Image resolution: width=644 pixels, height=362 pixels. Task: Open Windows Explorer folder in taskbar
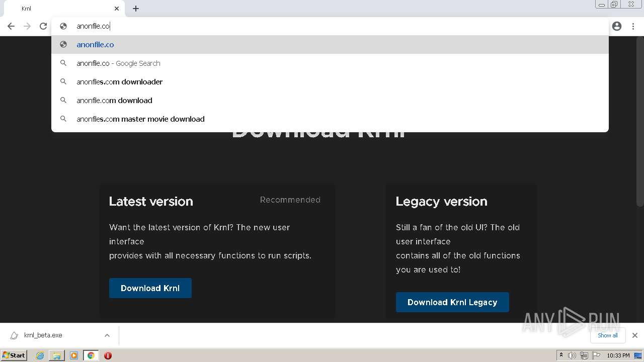pos(57,355)
